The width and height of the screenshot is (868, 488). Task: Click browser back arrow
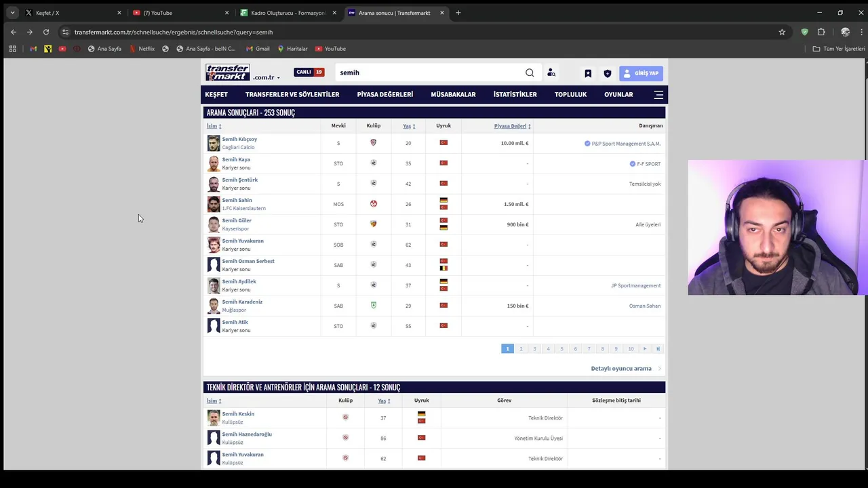coord(14,32)
